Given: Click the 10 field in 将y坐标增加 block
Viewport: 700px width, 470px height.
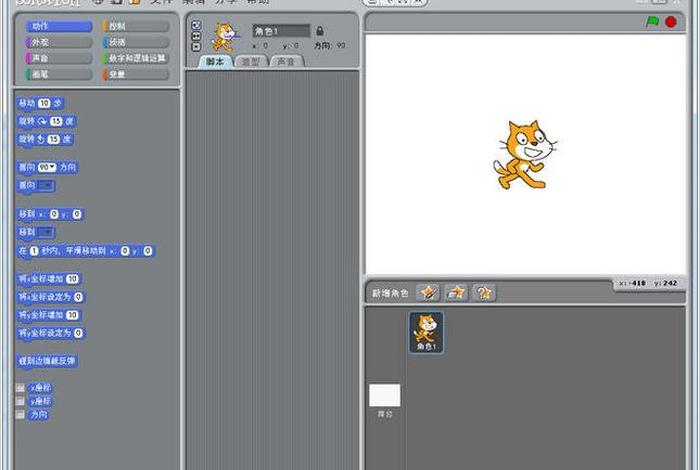Looking at the screenshot, I should tap(72, 315).
